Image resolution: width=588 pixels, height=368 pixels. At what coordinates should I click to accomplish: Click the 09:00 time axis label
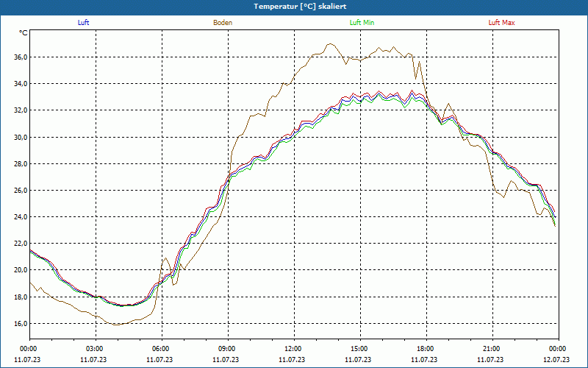[x=228, y=349]
